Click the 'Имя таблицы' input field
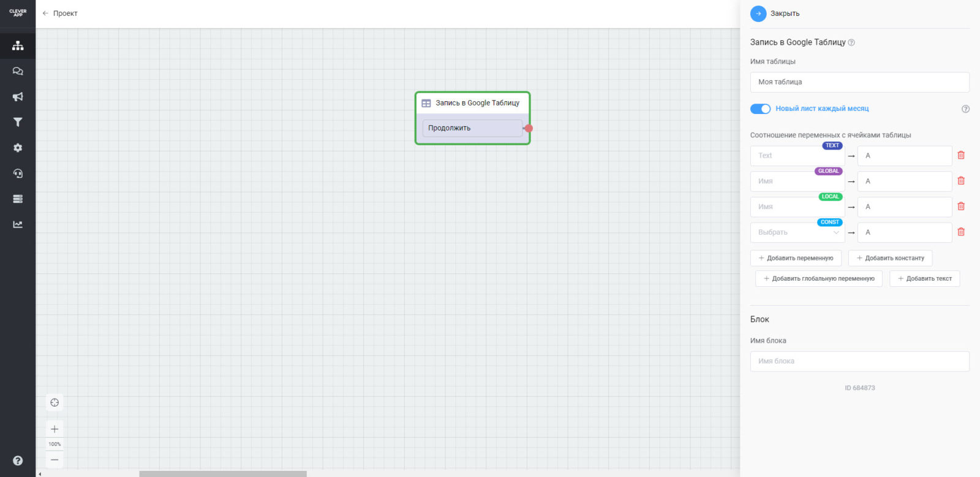The height and width of the screenshot is (477, 980). pos(859,82)
